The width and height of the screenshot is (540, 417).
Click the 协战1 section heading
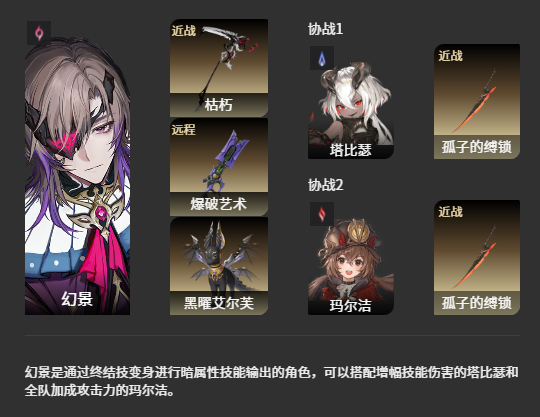coord(325,29)
